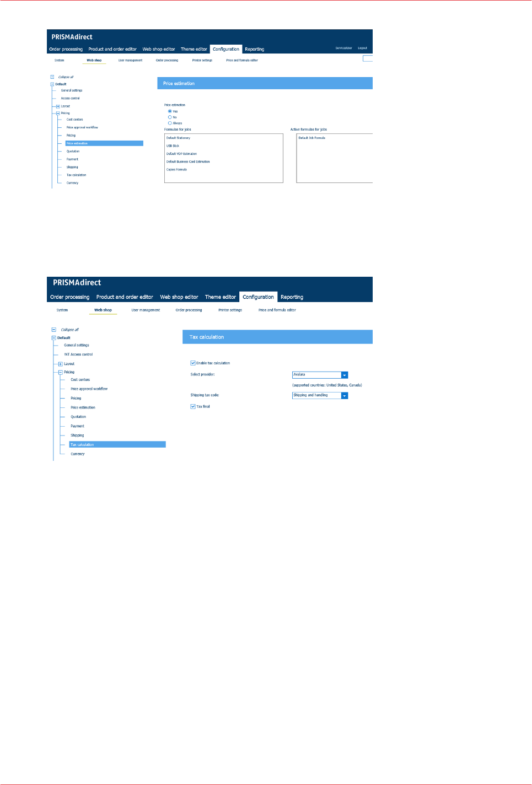Open Printer settings sub-tab in upper screenshot
The width and height of the screenshot is (532, 785).
202,60
